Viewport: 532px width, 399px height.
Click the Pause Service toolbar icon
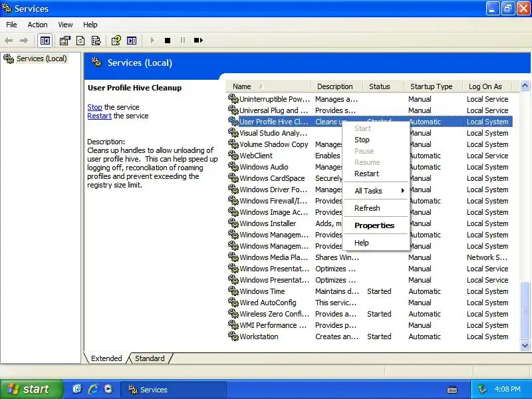[183, 41]
